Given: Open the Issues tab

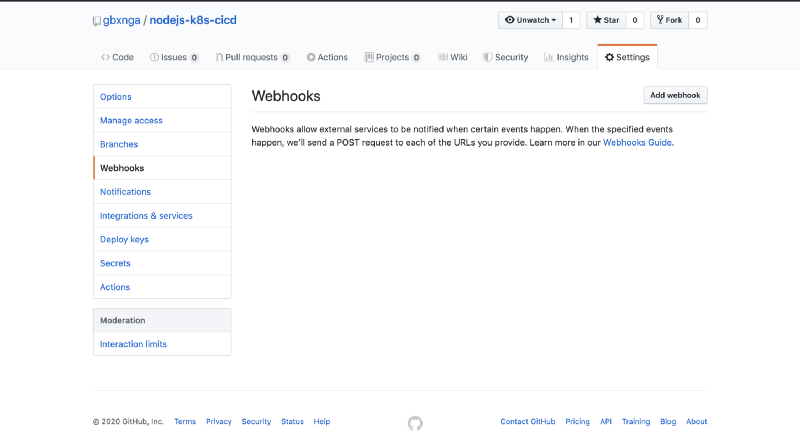Looking at the screenshot, I should coord(174,57).
